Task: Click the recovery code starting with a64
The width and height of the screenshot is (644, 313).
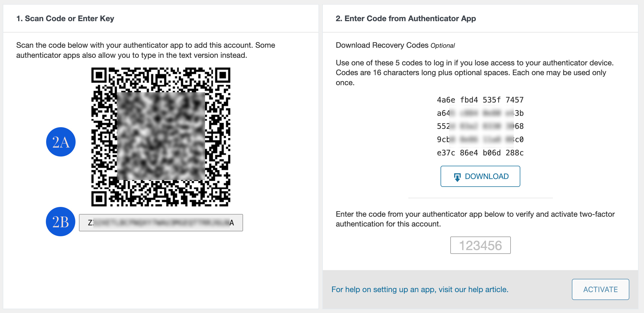Action: (480, 113)
